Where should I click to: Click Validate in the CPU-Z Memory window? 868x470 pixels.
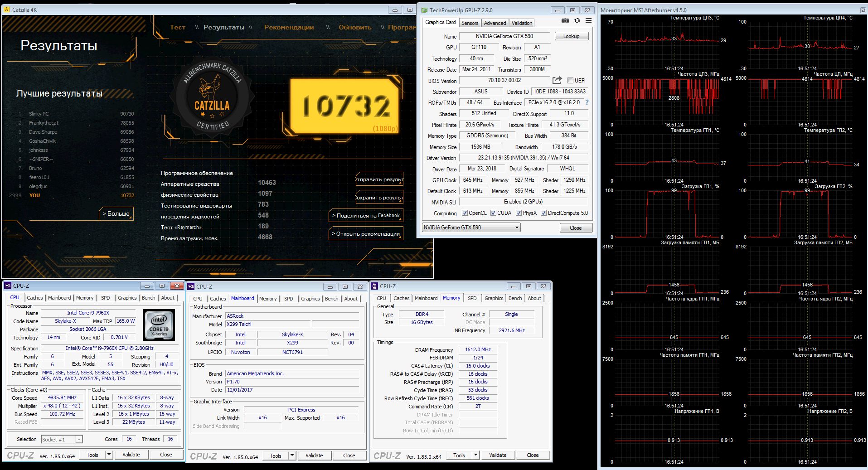point(498,455)
